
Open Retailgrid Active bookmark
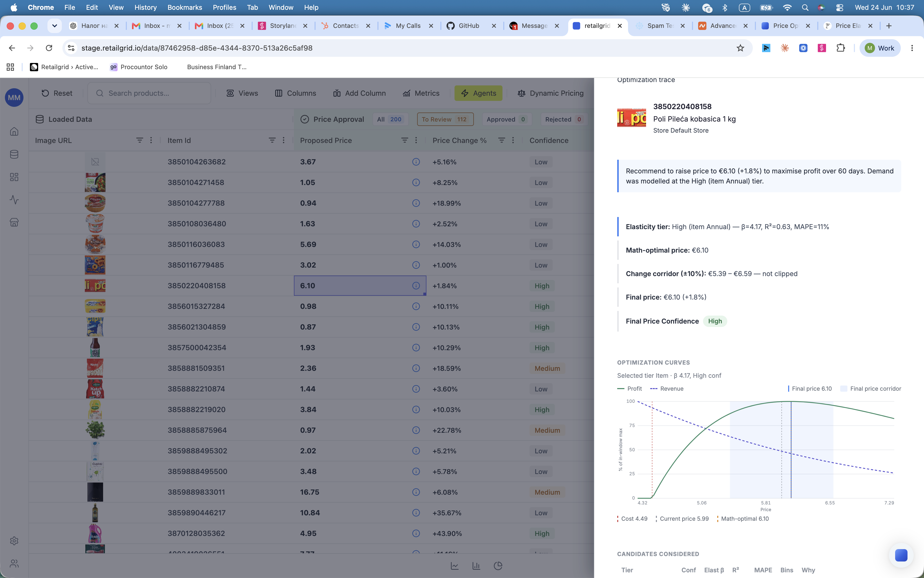click(64, 67)
